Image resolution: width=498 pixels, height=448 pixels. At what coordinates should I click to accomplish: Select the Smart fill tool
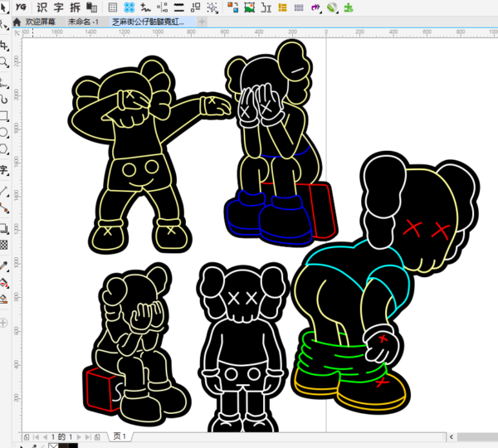(x=4, y=299)
